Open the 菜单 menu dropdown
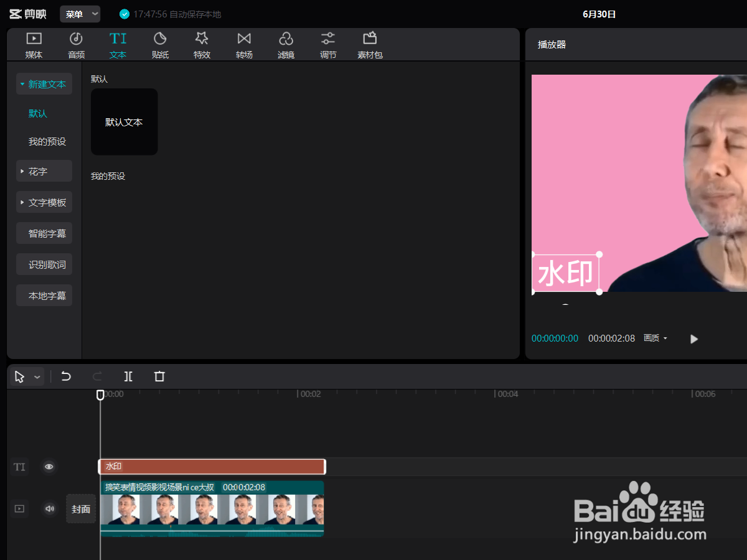 point(80,14)
